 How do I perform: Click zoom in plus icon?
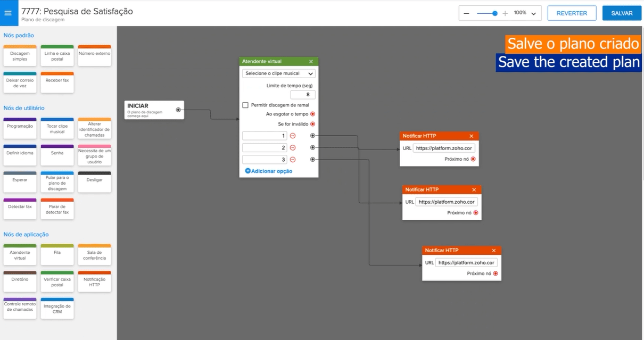[505, 13]
